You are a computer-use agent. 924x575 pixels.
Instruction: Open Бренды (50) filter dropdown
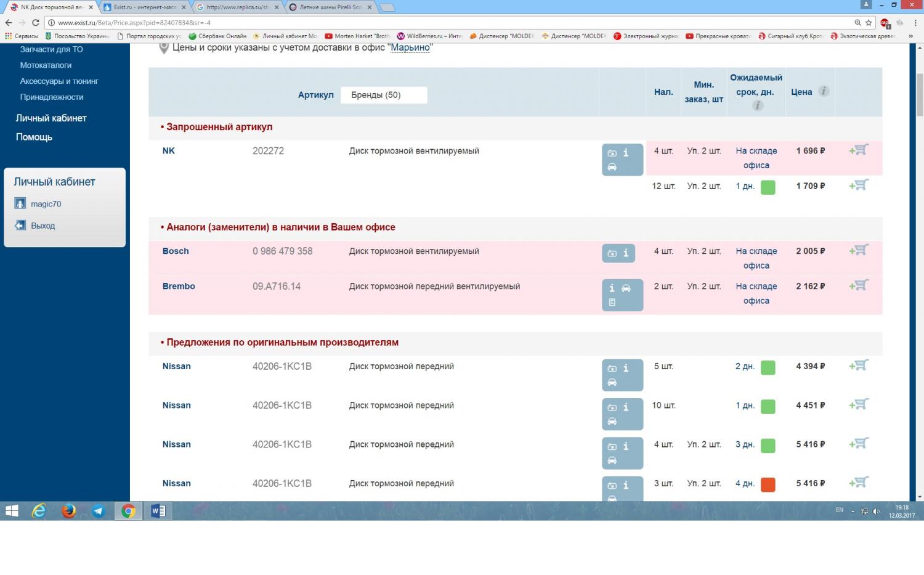384,95
